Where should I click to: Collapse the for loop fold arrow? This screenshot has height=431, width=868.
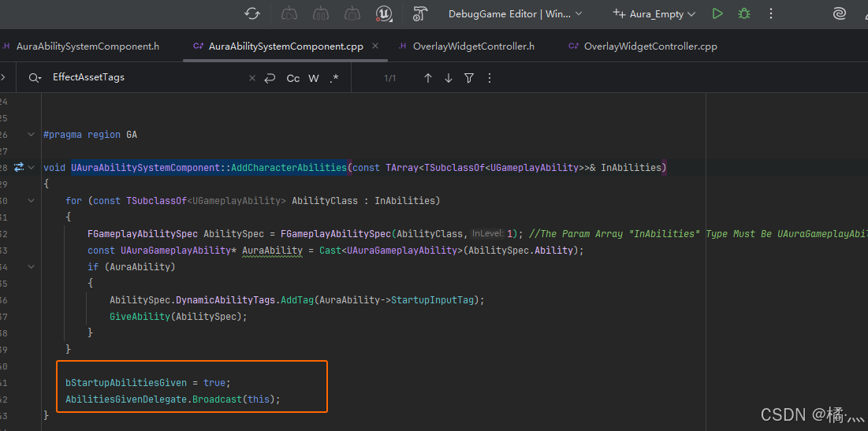pos(31,200)
